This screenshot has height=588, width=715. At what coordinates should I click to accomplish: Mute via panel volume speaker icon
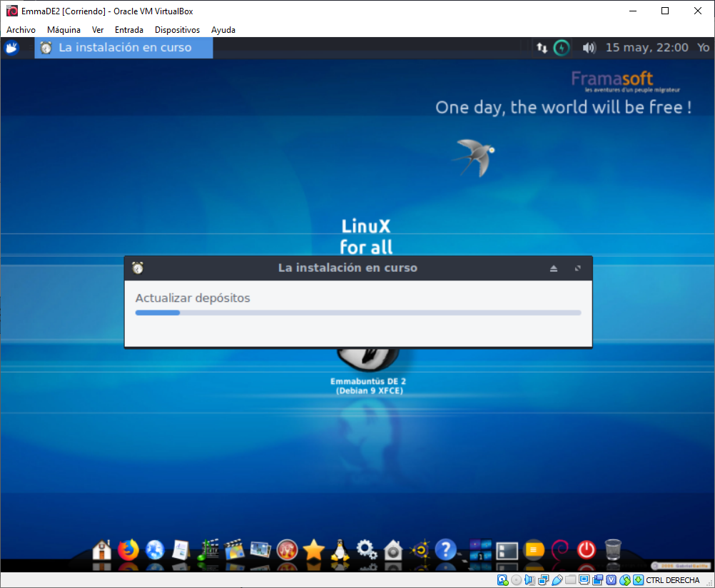point(589,48)
